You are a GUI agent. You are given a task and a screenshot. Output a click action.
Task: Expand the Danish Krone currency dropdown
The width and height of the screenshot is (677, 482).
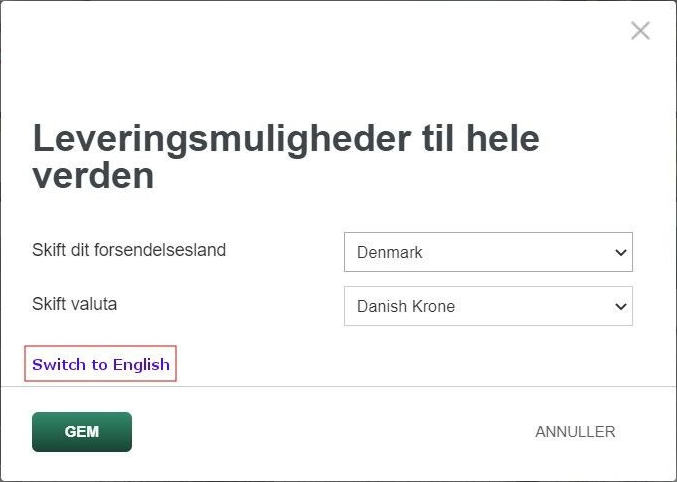click(488, 306)
